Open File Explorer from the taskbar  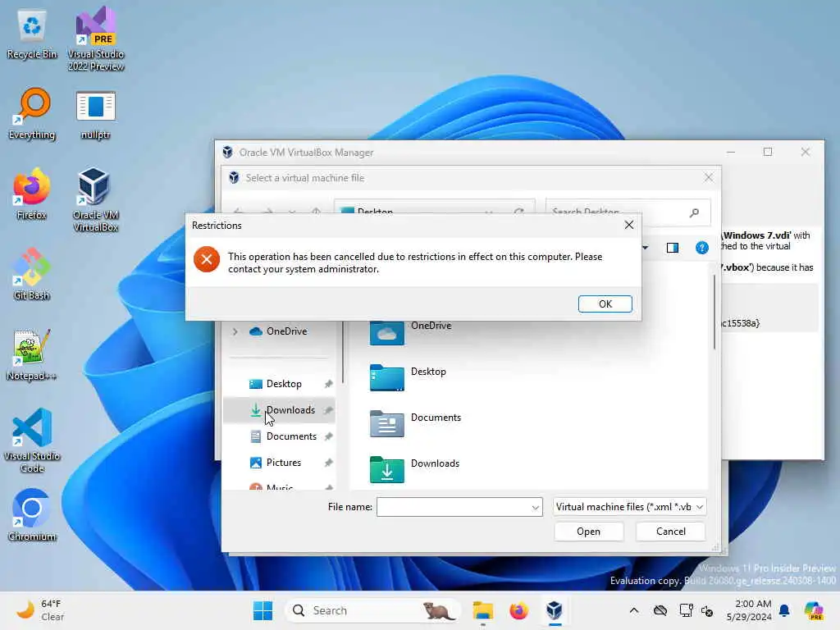click(482, 610)
